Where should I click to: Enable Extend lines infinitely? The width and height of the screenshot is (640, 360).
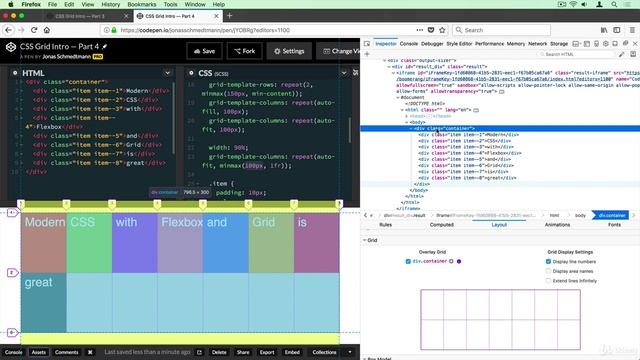point(548,281)
